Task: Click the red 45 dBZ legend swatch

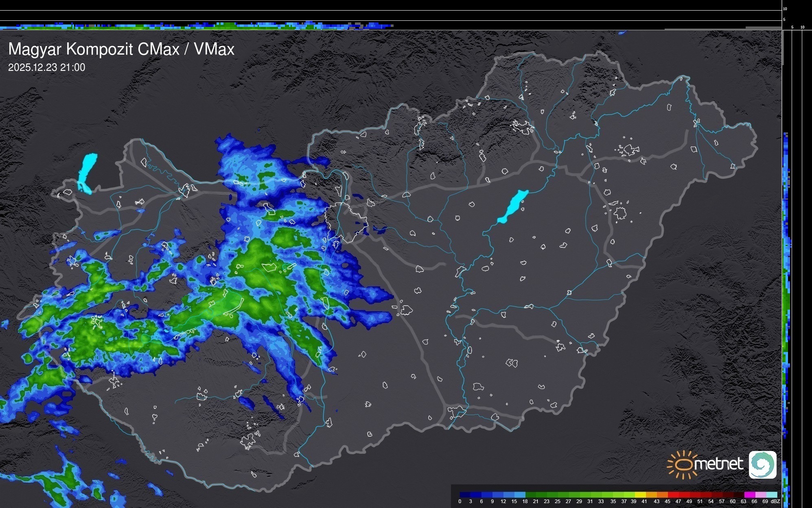Action: pyautogui.click(x=673, y=495)
